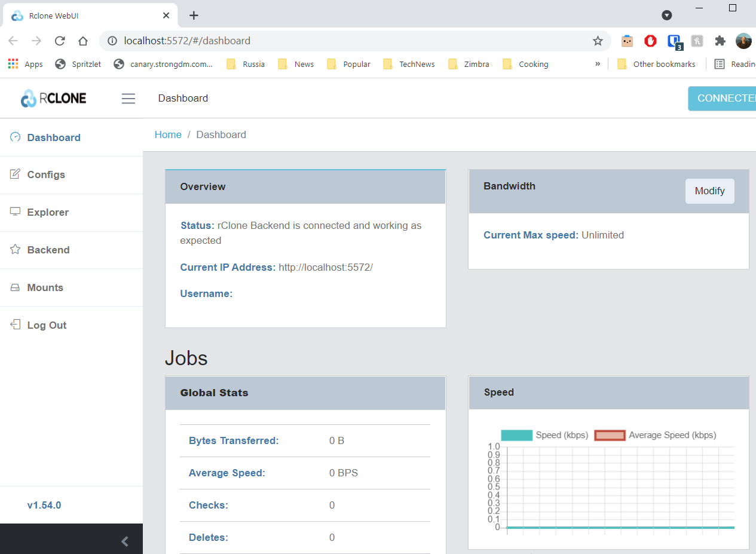This screenshot has height=554, width=756.
Task: Go to the browser home page icon
Action: click(83, 41)
